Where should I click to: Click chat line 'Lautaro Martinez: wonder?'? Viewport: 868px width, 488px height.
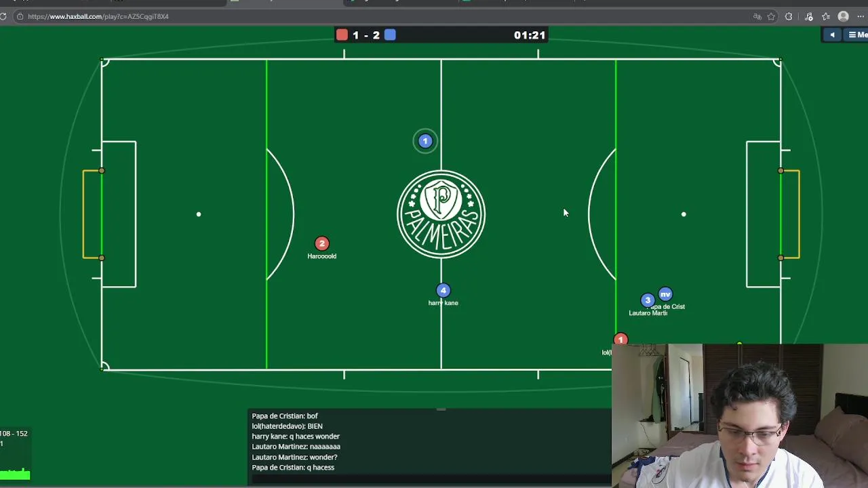294,457
